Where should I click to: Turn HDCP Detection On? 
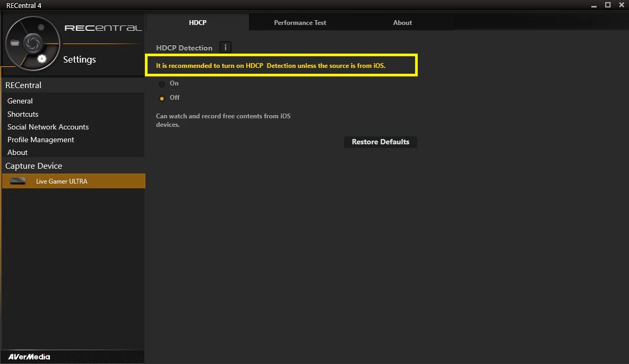point(162,84)
